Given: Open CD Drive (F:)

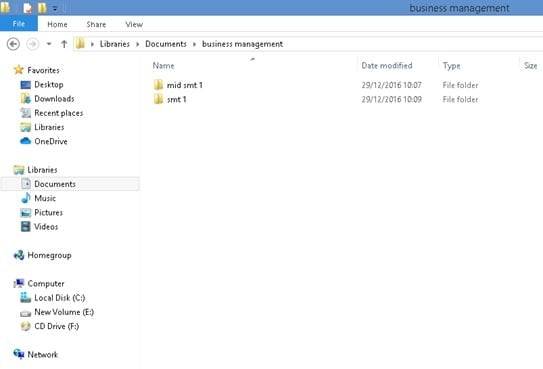Looking at the screenshot, I should (x=57, y=326).
